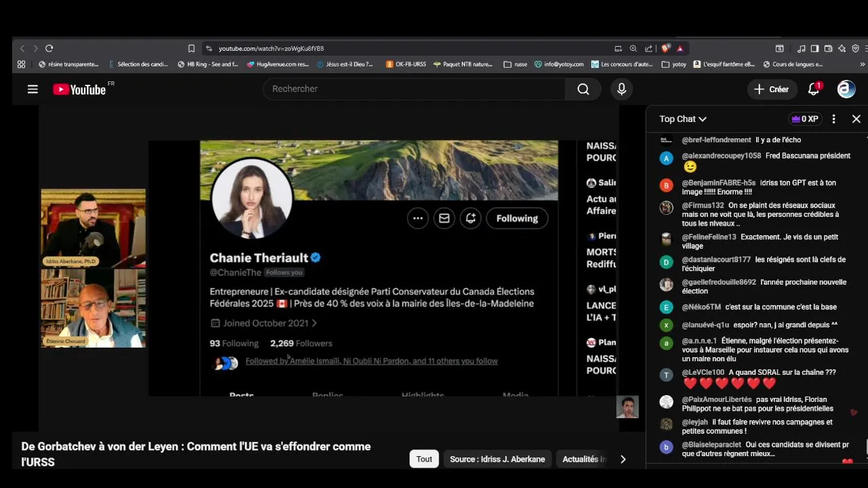Open the Brave VPN shield icon

tap(855, 48)
